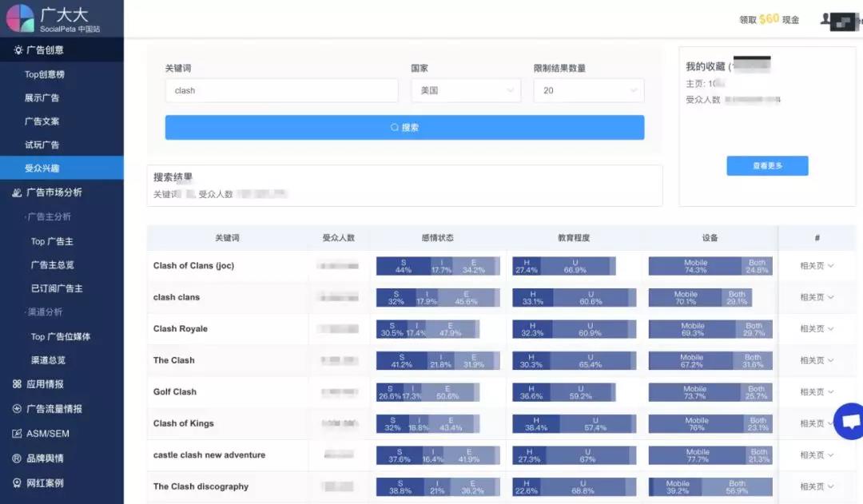
Task: Click 查看更多 button in 我的收藏
Action: pyautogui.click(x=767, y=165)
